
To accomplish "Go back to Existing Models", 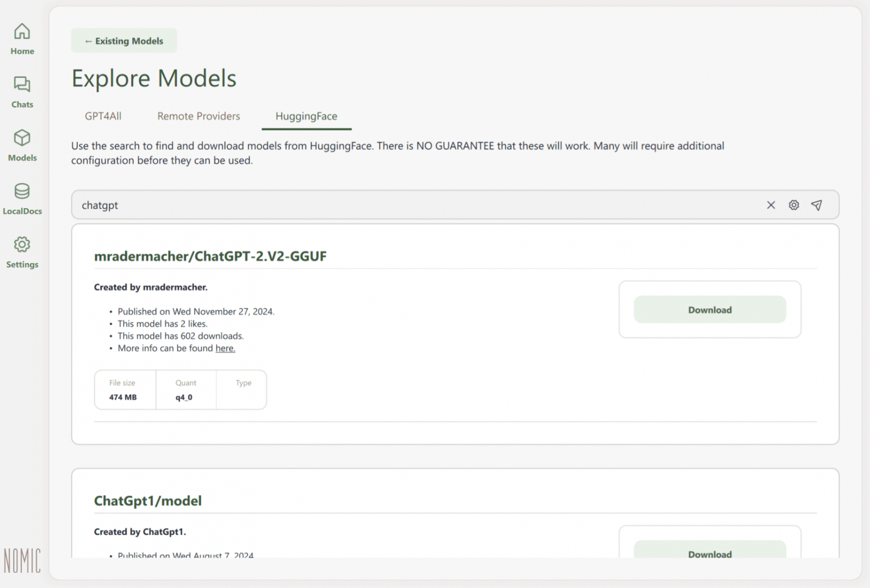I will coord(124,41).
